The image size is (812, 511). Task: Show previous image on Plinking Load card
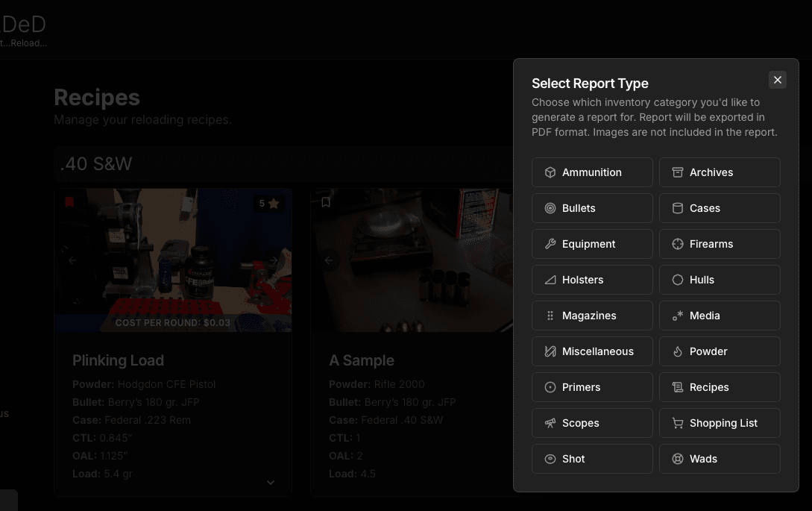(72, 260)
